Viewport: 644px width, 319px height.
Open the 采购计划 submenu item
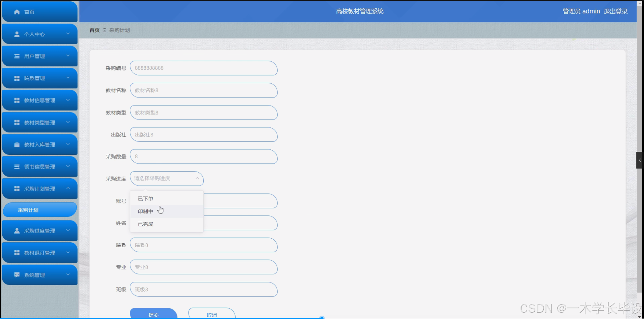coord(40,210)
